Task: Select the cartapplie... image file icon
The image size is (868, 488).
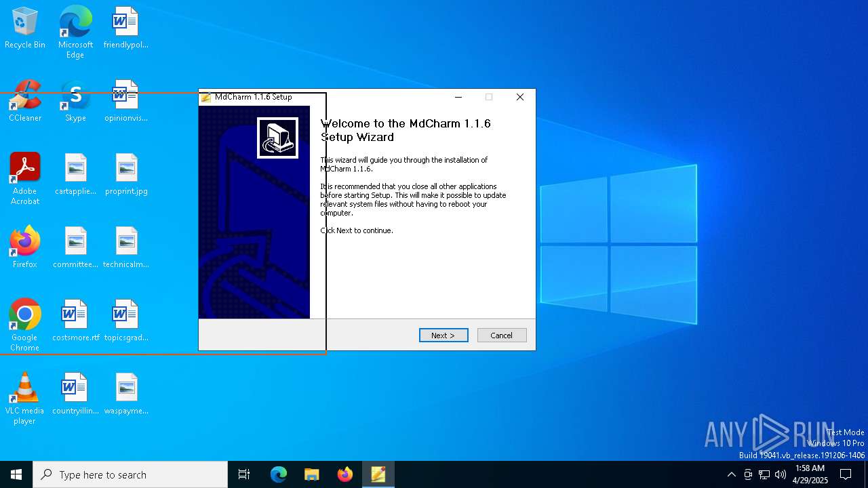Action: [x=75, y=175]
